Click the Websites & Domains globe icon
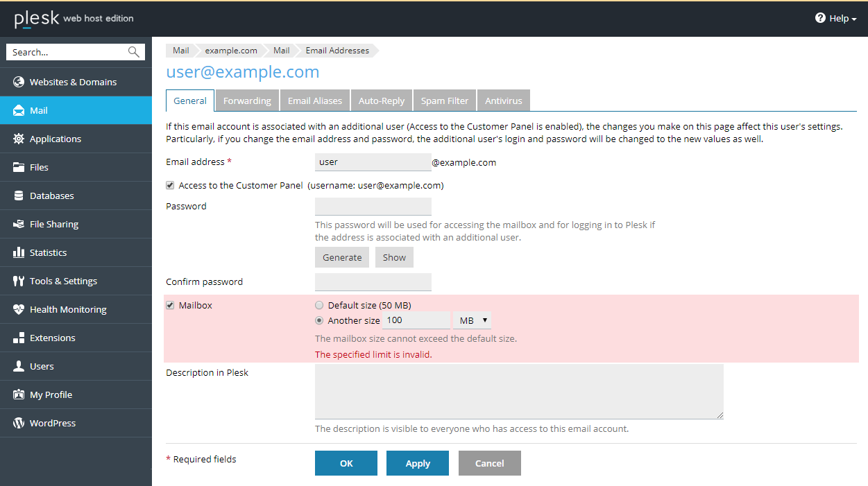The image size is (868, 486). (x=19, y=82)
